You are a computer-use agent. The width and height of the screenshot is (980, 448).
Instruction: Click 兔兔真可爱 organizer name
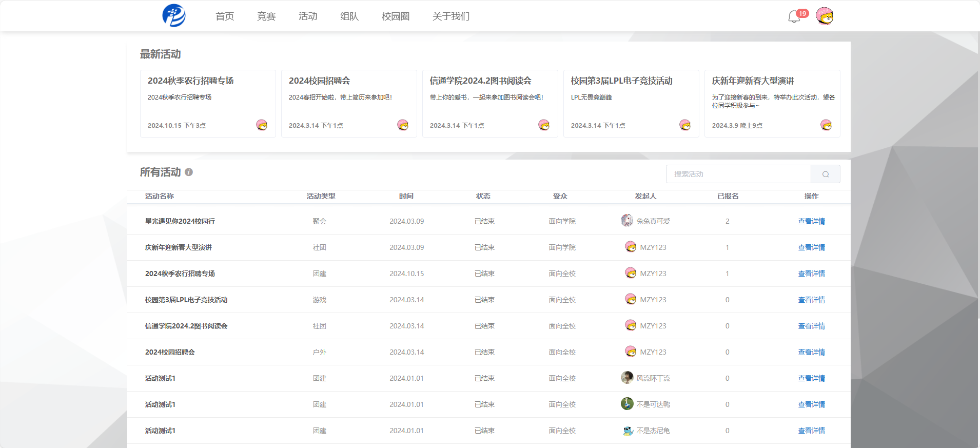point(653,221)
